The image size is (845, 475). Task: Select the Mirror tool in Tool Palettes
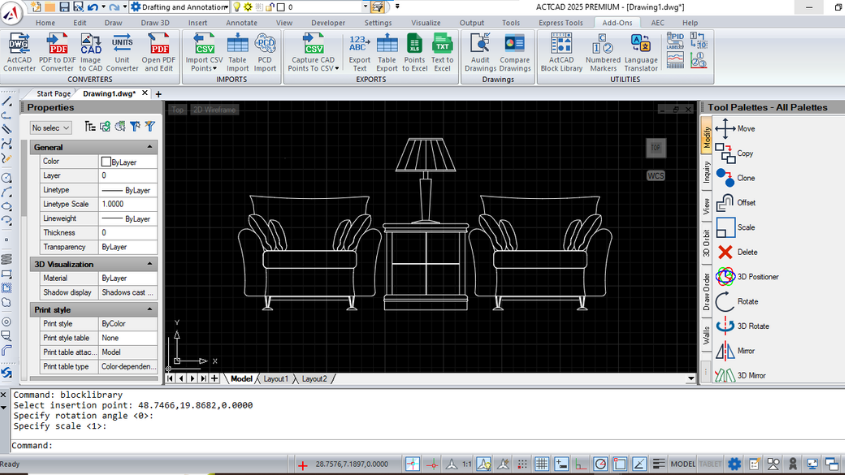tap(735, 351)
